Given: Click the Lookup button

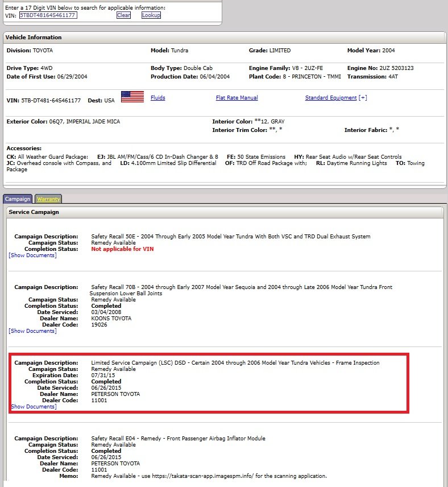Looking at the screenshot, I should pyautogui.click(x=151, y=15).
